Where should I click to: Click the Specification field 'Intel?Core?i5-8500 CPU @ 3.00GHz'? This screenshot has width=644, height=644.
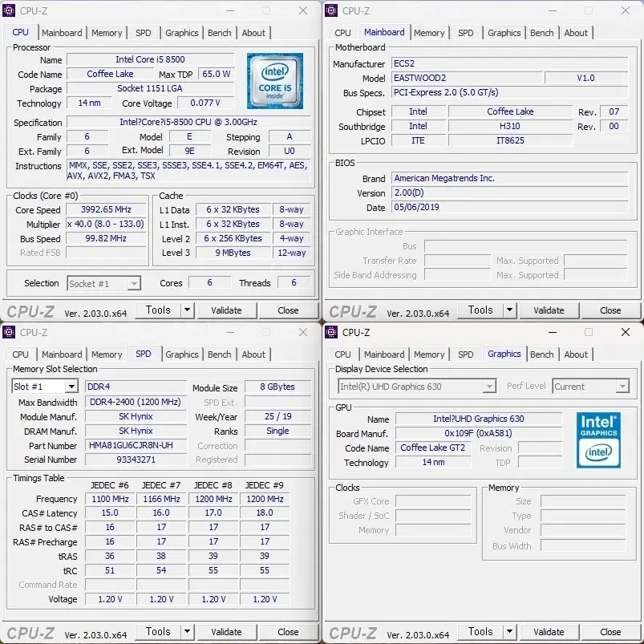point(188,122)
